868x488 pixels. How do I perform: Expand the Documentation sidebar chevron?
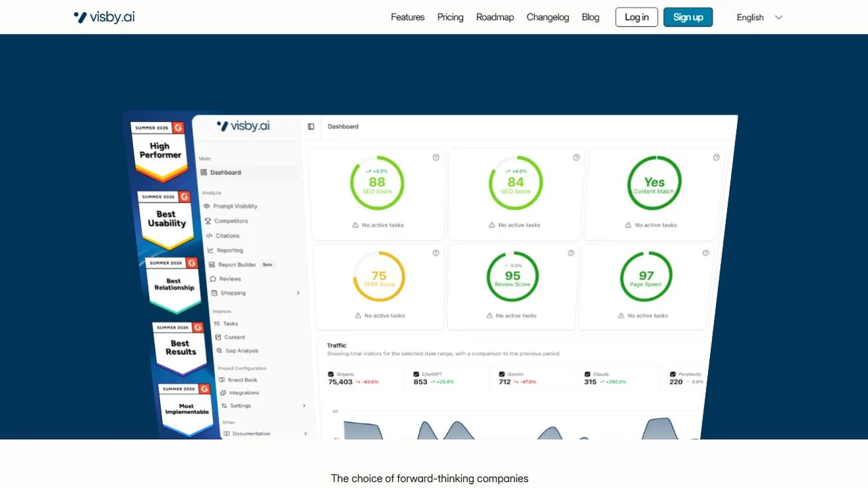pyautogui.click(x=305, y=433)
